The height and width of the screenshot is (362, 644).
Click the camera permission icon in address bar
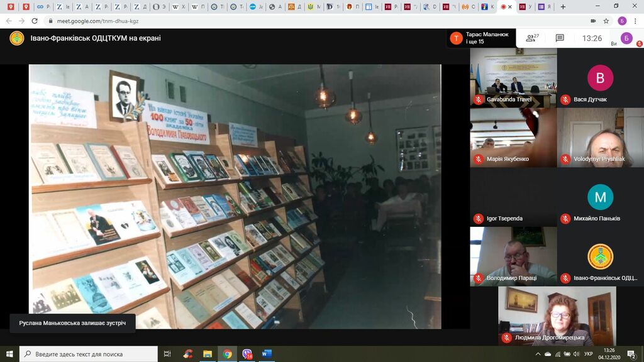coord(593,20)
